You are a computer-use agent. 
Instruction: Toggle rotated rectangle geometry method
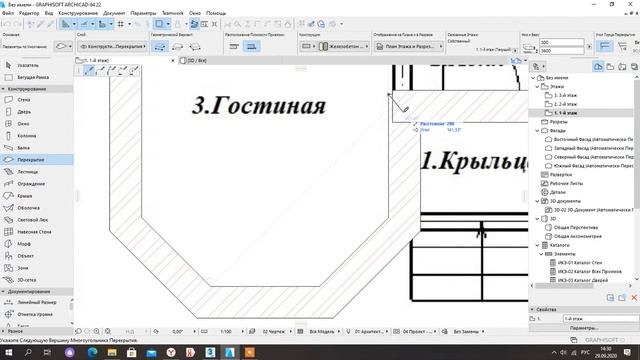(195, 47)
